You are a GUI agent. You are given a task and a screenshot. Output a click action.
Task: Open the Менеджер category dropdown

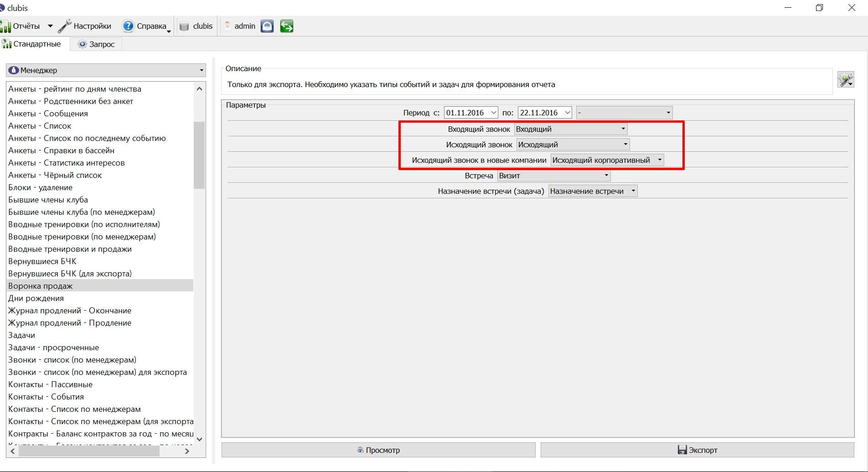pos(106,70)
